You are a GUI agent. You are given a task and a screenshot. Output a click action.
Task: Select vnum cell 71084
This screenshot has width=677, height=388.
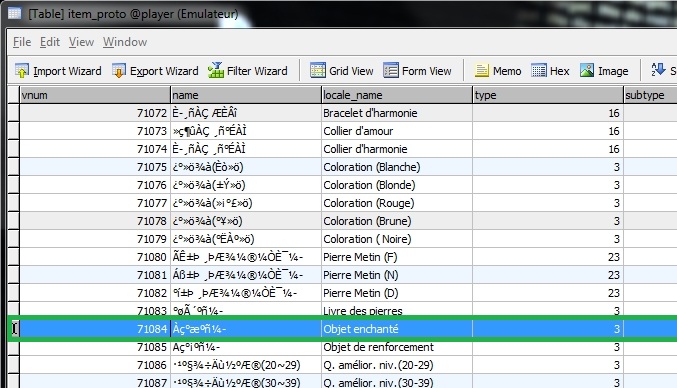[x=95, y=329]
